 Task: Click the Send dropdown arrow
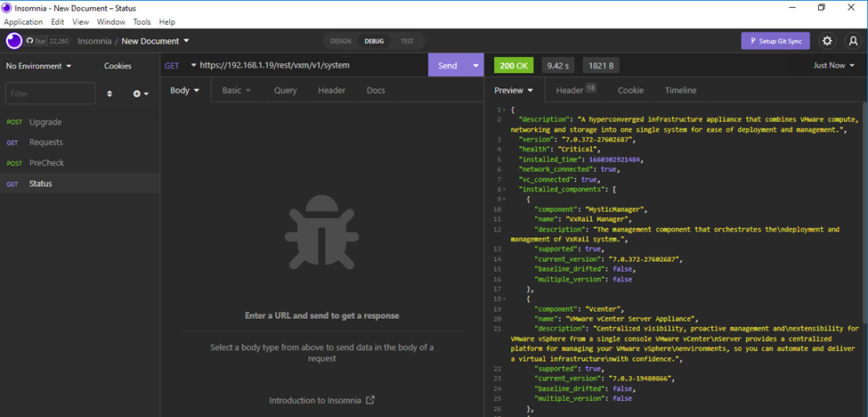[476, 66]
